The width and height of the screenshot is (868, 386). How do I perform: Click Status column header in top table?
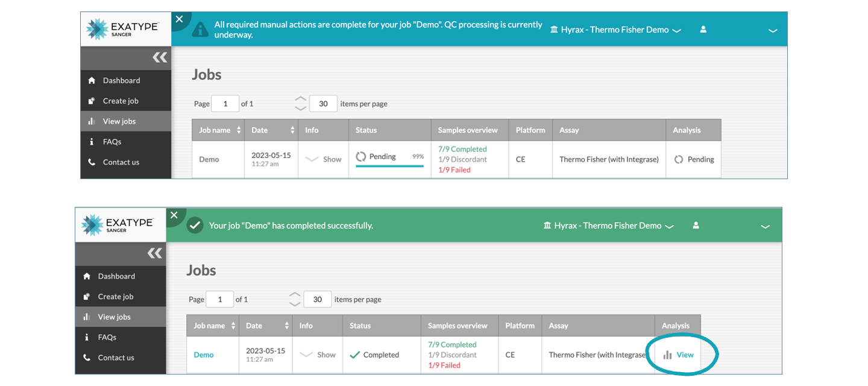[390, 130]
